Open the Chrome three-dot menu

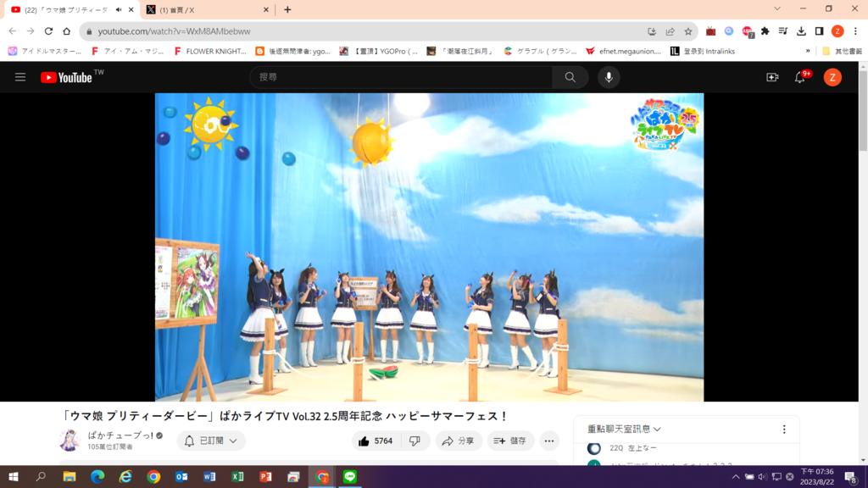tap(855, 31)
